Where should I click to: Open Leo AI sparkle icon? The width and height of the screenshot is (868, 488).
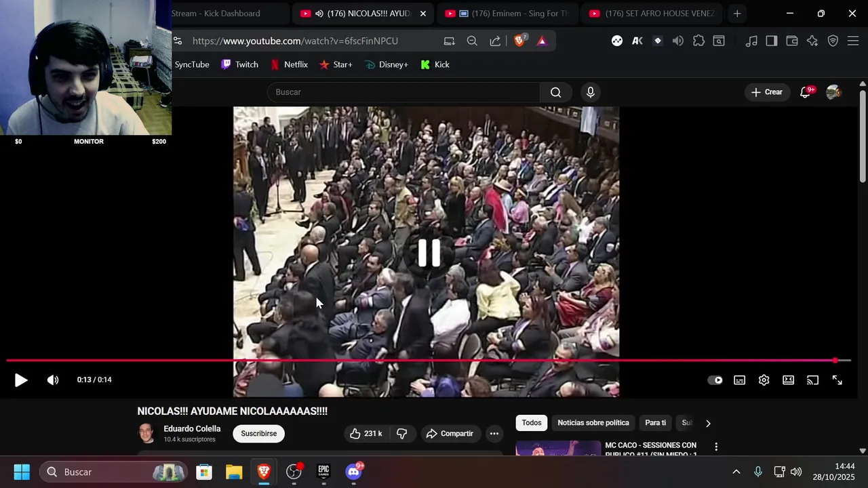(x=812, y=41)
